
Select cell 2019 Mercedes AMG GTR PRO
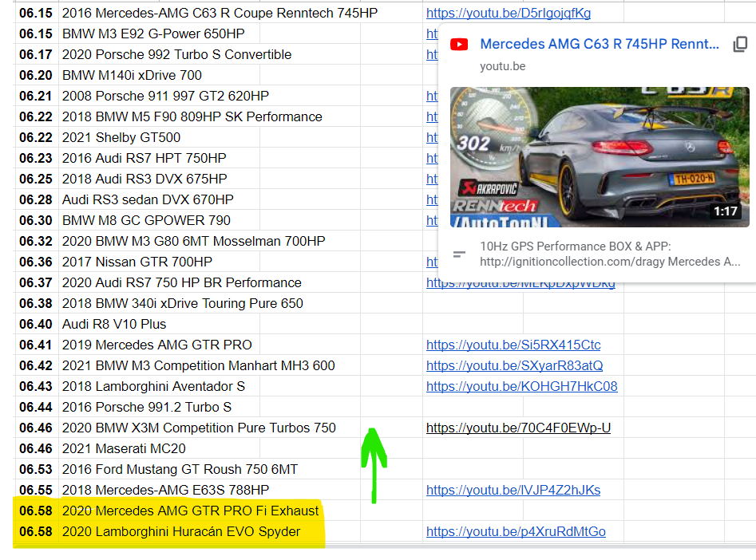coord(159,345)
